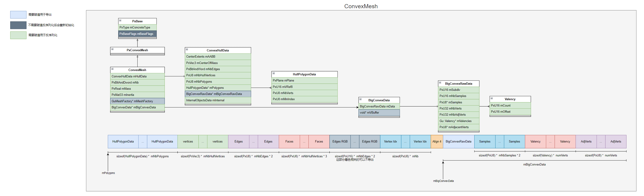Select the PxU16 mCount row in Valency
The width and height of the screenshot is (644, 196).
pyautogui.click(x=510, y=106)
